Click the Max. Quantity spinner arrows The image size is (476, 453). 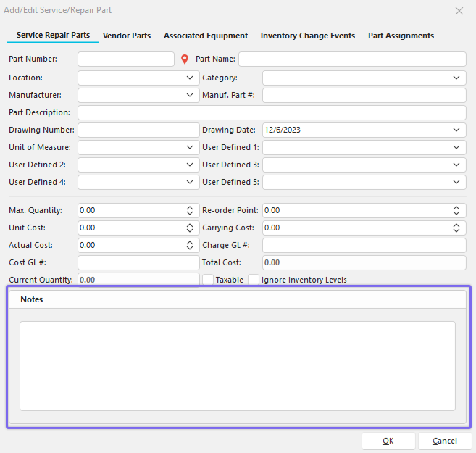[190, 210]
